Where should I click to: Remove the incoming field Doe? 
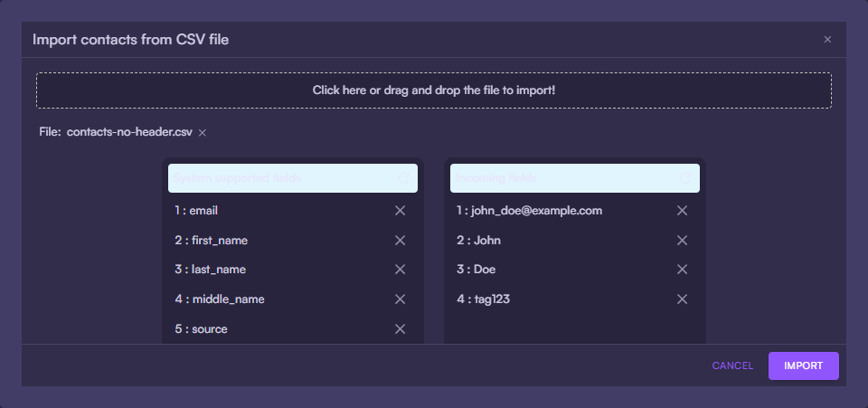point(683,270)
